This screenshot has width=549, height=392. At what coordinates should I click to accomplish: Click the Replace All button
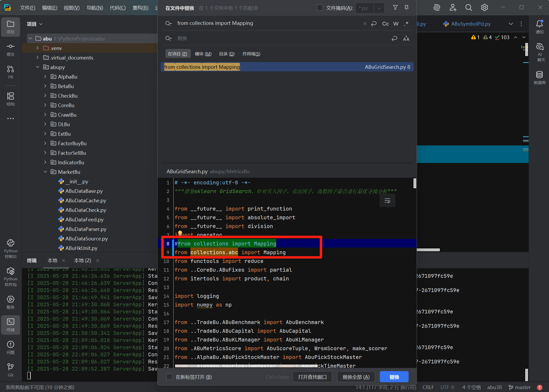(x=356, y=377)
